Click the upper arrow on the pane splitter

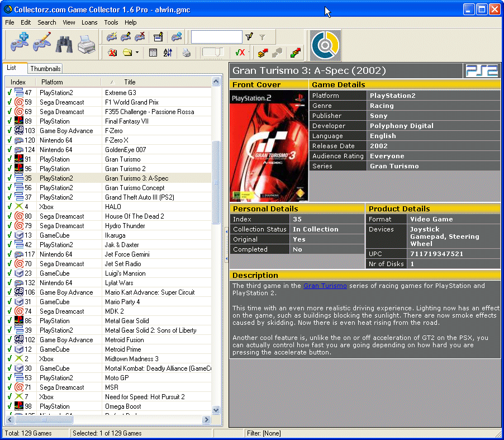point(226,231)
